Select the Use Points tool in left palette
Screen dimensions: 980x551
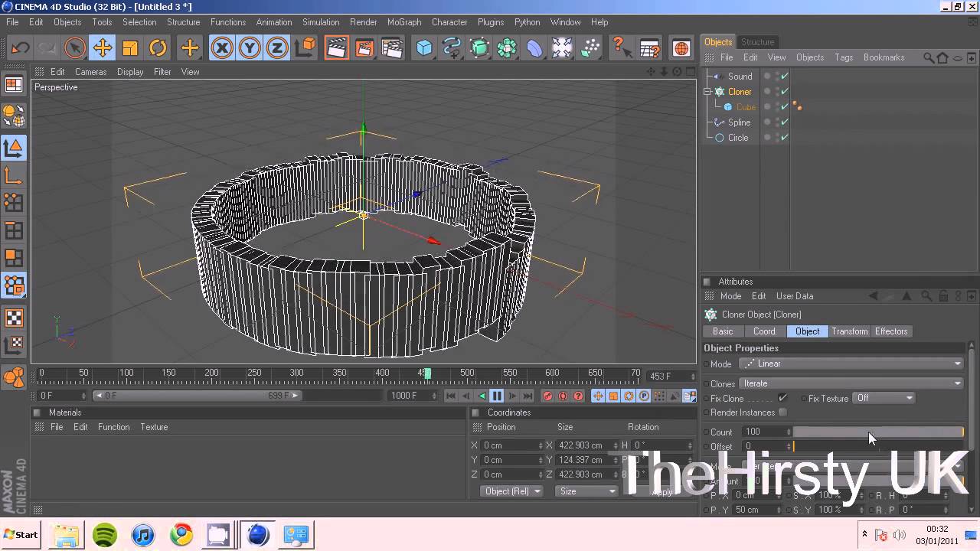point(14,203)
